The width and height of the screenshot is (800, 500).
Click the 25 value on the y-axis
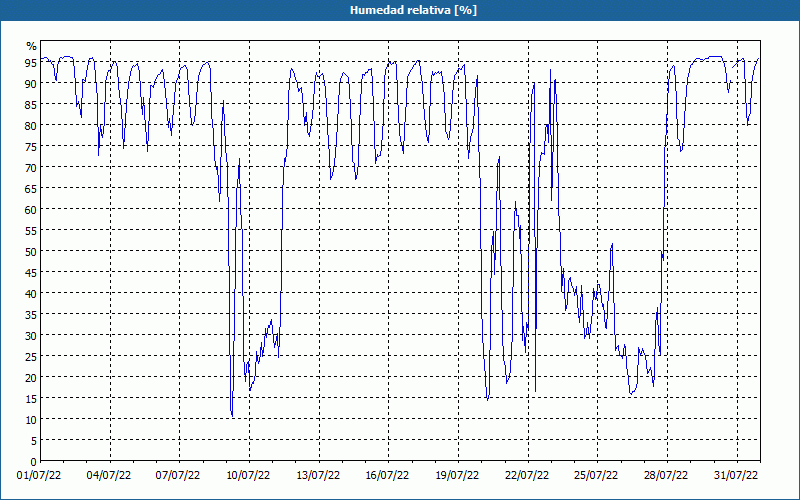(31, 356)
